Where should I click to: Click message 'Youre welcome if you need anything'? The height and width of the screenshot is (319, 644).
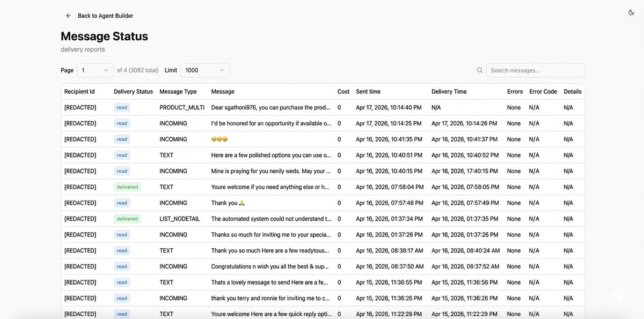click(x=271, y=187)
